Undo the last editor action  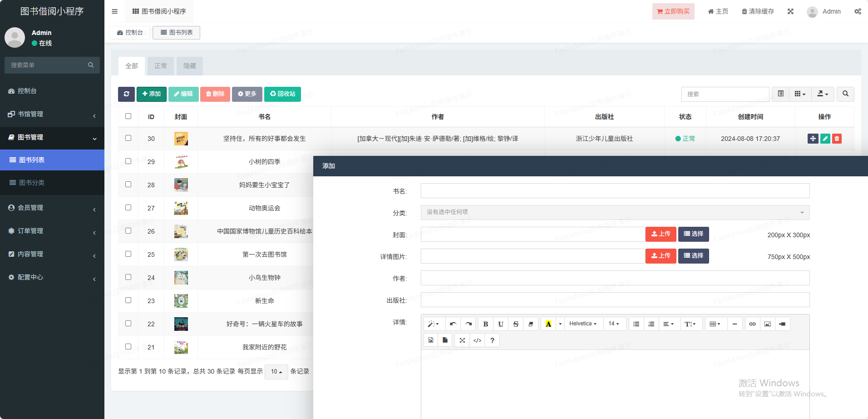pyautogui.click(x=453, y=324)
